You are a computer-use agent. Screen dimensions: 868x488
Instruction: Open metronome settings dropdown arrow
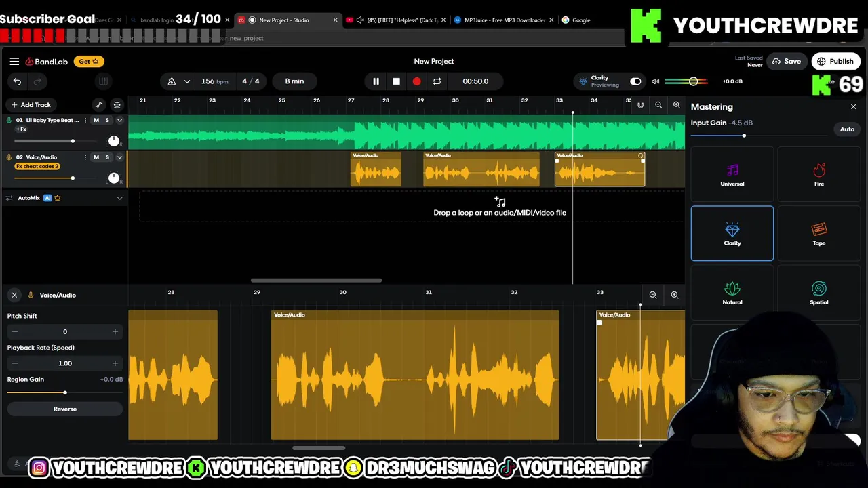pyautogui.click(x=186, y=81)
